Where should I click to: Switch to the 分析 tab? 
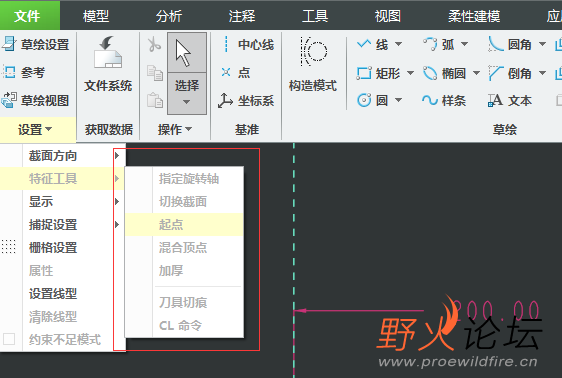point(169,16)
